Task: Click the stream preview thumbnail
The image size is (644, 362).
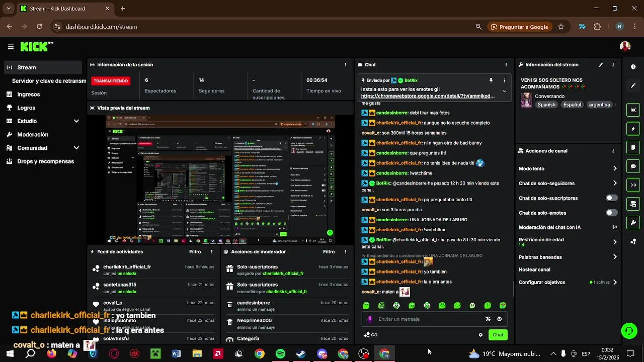Action: [220, 179]
